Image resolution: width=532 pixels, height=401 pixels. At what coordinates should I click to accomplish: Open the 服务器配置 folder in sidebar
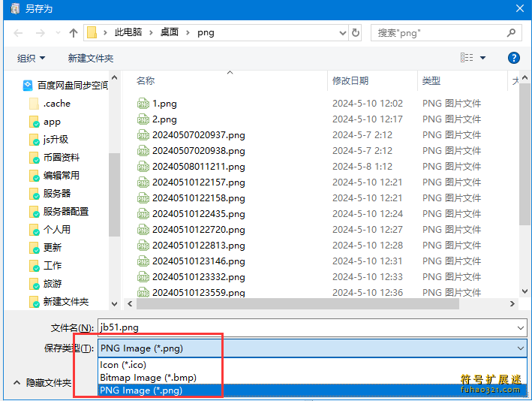tap(59, 211)
